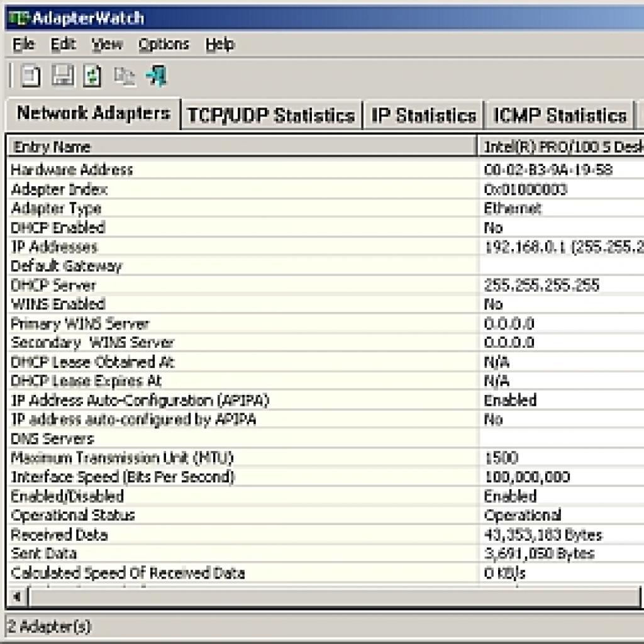Click the horizontal scrollbar left arrow
This screenshot has width=644, height=644.
[17, 596]
